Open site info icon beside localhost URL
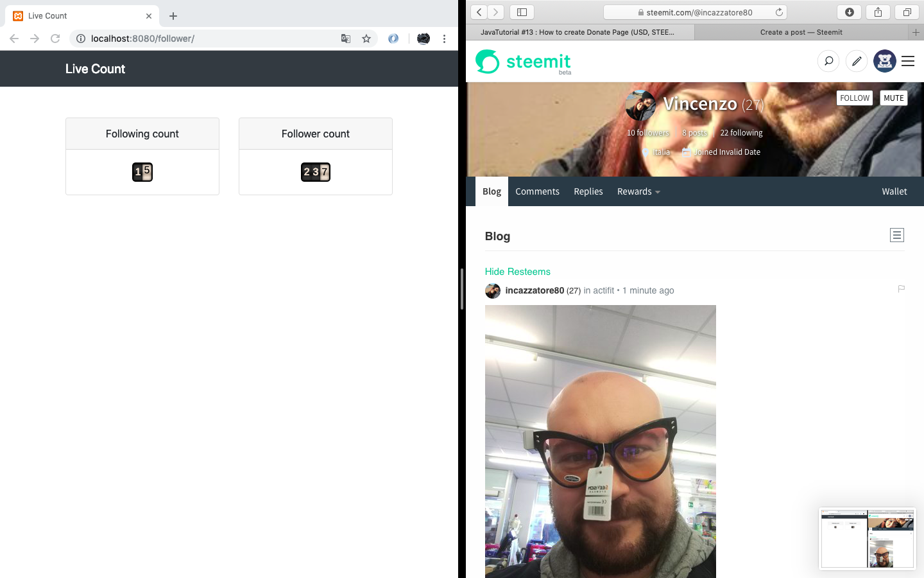 pos(81,39)
